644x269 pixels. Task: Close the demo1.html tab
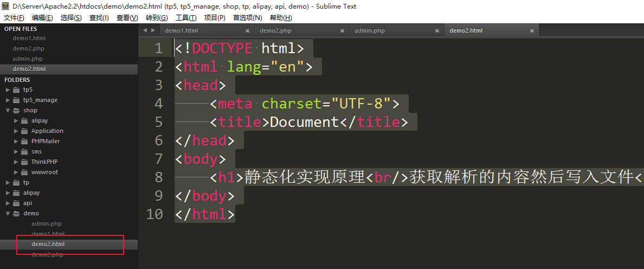point(247,31)
